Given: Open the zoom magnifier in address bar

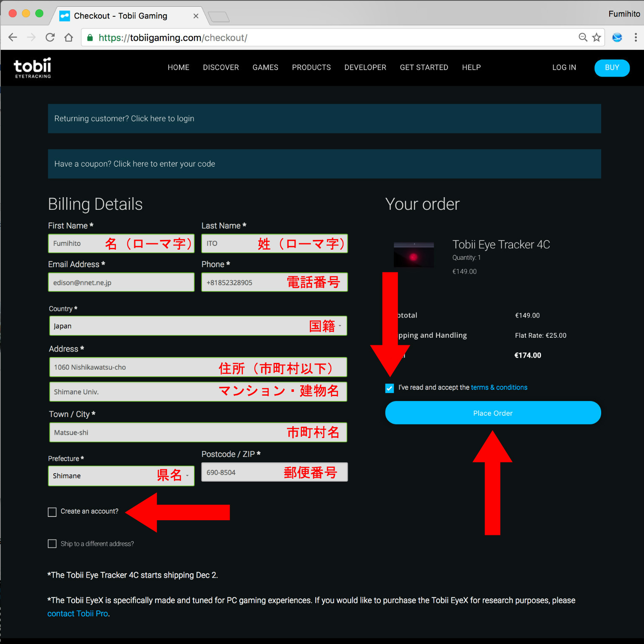Looking at the screenshot, I should (x=583, y=37).
